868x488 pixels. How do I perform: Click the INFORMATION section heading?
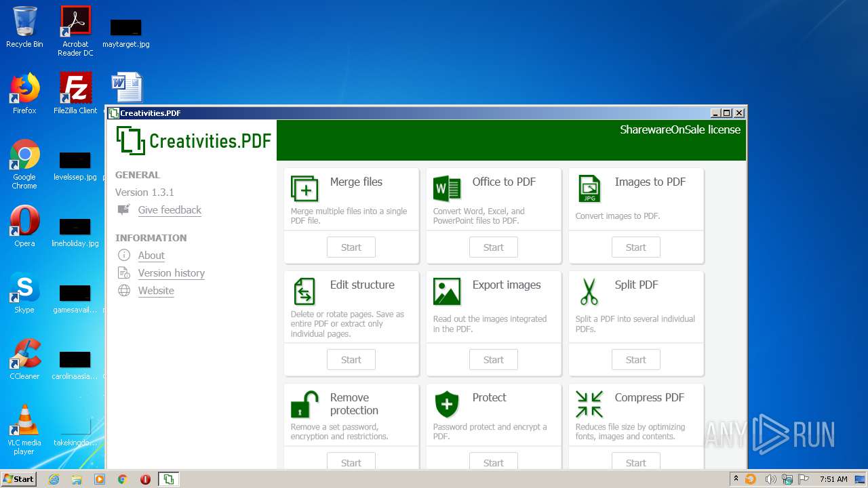(x=151, y=238)
